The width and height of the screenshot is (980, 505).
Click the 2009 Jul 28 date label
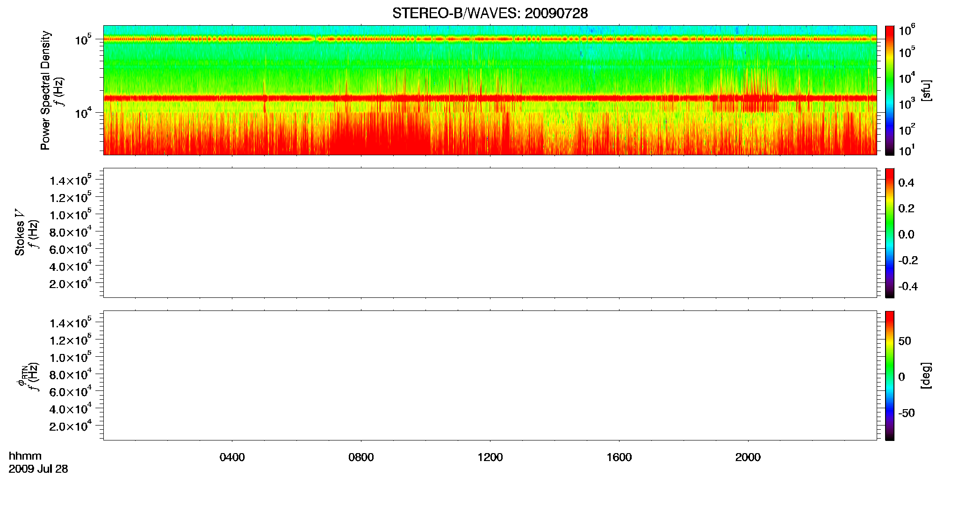point(38,469)
